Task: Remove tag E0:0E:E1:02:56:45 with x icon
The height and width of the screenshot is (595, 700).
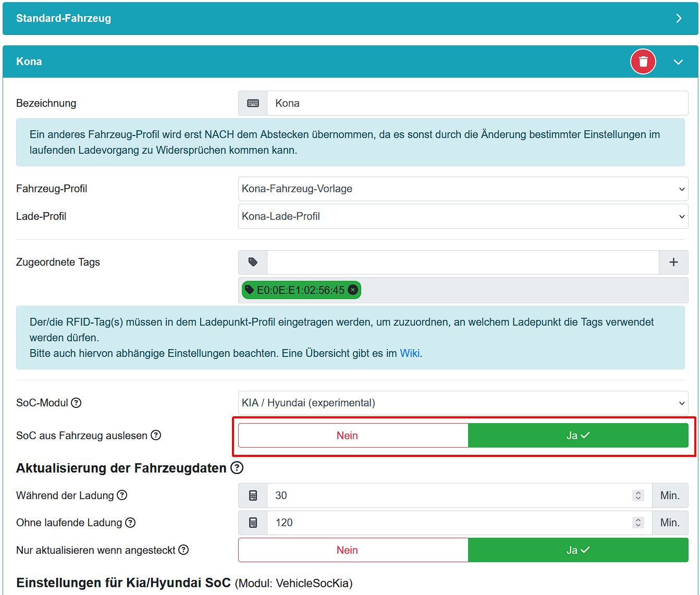Action: pyautogui.click(x=353, y=290)
